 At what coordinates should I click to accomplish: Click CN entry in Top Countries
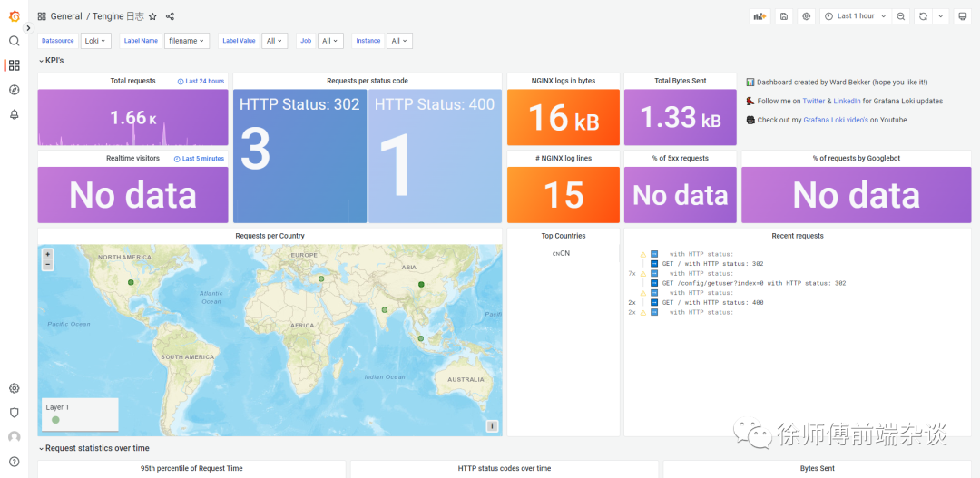tap(561, 253)
